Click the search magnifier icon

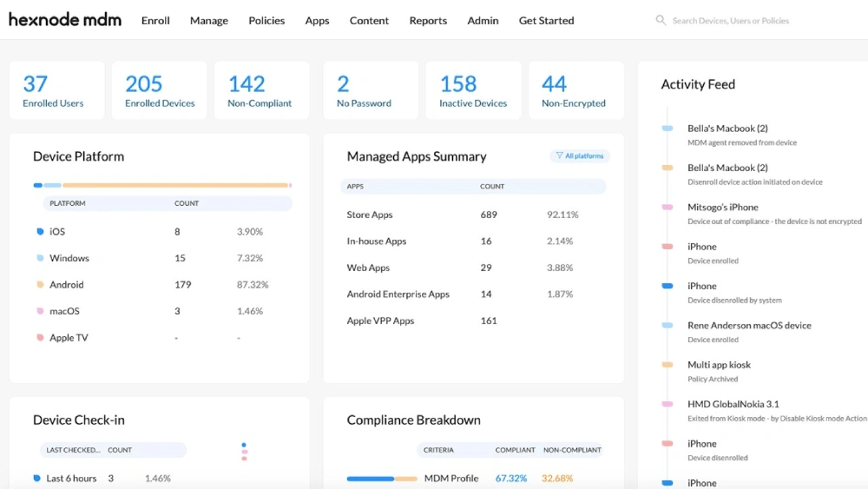coord(661,21)
